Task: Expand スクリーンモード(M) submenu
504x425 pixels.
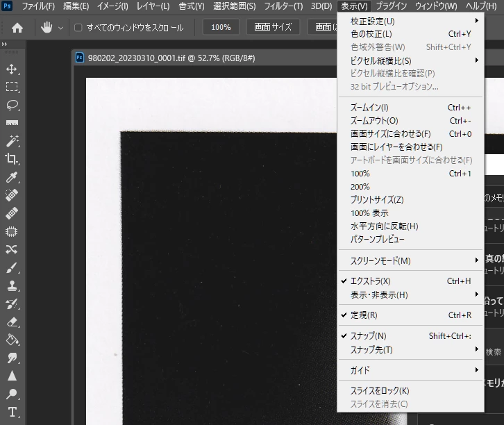Action: (x=410, y=260)
